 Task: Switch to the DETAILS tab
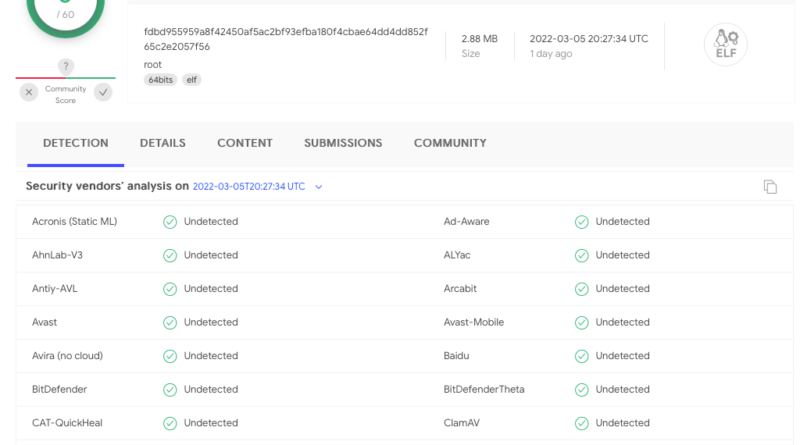click(163, 143)
